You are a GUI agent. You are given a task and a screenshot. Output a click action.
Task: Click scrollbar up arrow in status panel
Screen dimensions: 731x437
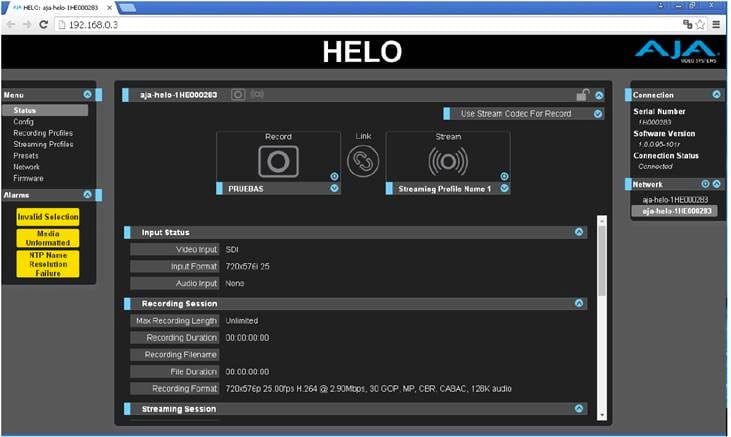[602, 220]
